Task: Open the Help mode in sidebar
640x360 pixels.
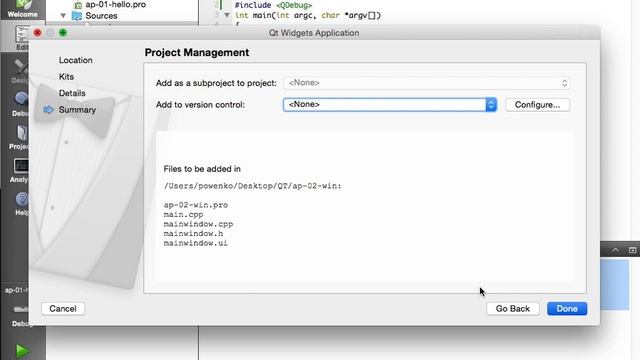Action: pyautogui.click(x=22, y=204)
